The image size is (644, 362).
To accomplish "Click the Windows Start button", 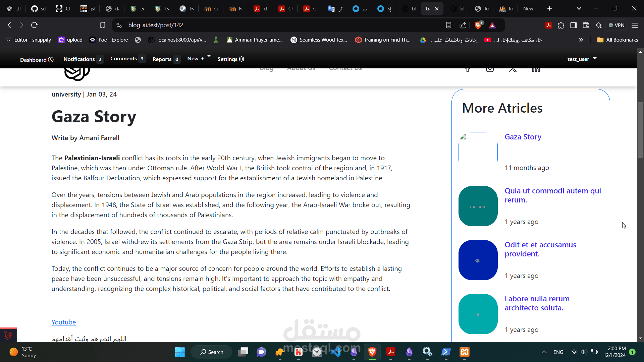I will pyautogui.click(x=180, y=352).
